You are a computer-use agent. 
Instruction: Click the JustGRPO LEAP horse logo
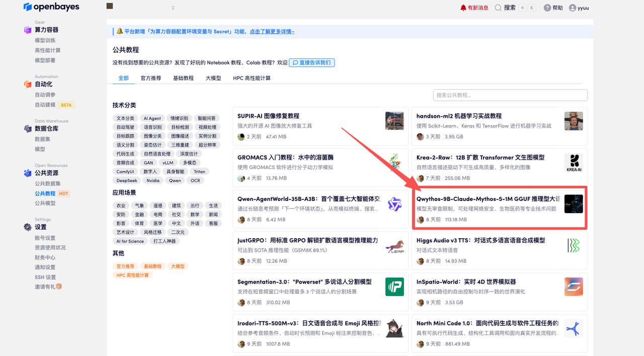pyautogui.click(x=394, y=246)
